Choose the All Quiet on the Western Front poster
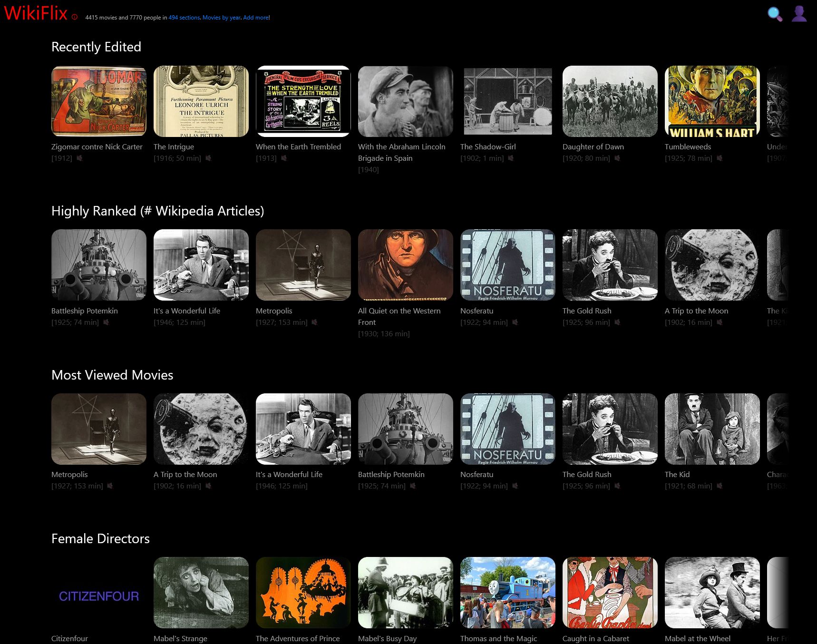This screenshot has height=644, width=817. [x=406, y=265]
